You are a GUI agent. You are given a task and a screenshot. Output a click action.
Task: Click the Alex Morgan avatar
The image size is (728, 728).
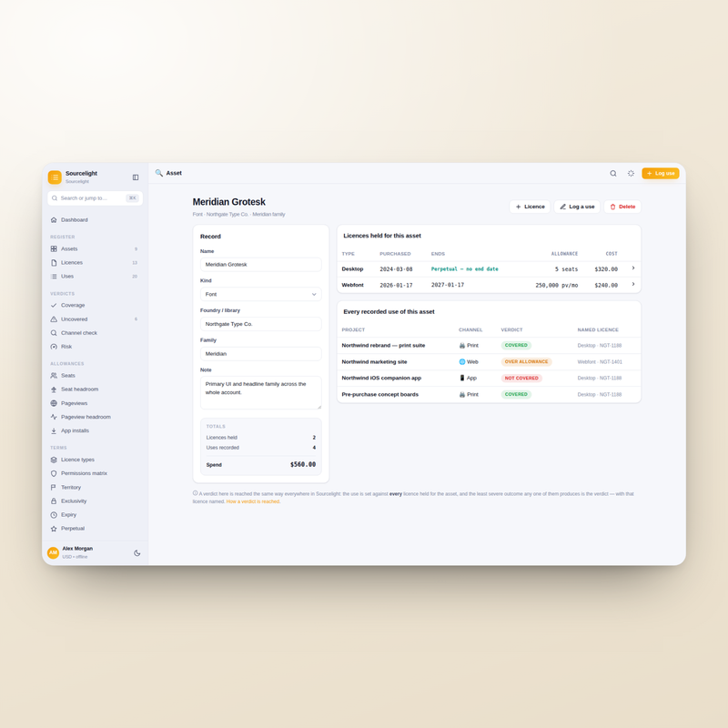[53, 552]
